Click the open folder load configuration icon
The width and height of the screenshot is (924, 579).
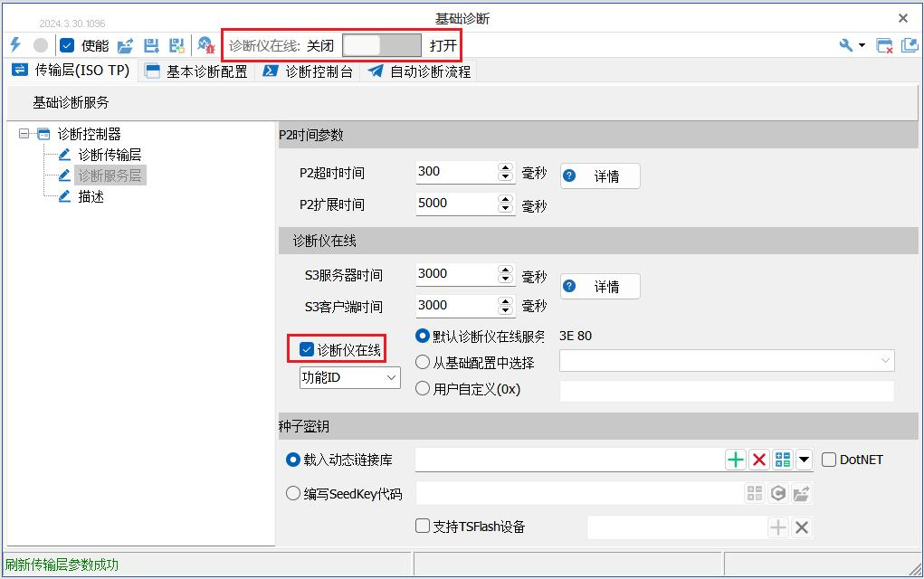pyautogui.click(x=125, y=45)
